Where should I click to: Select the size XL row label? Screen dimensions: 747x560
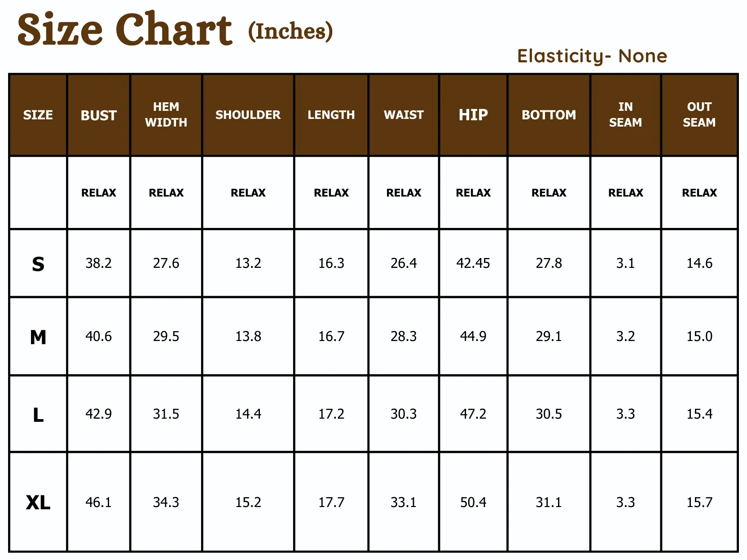[38, 503]
